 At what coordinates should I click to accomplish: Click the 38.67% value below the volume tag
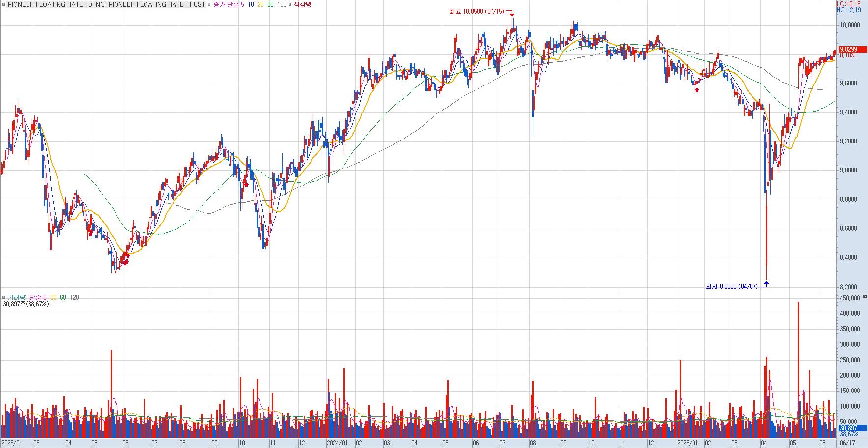(x=849, y=434)
